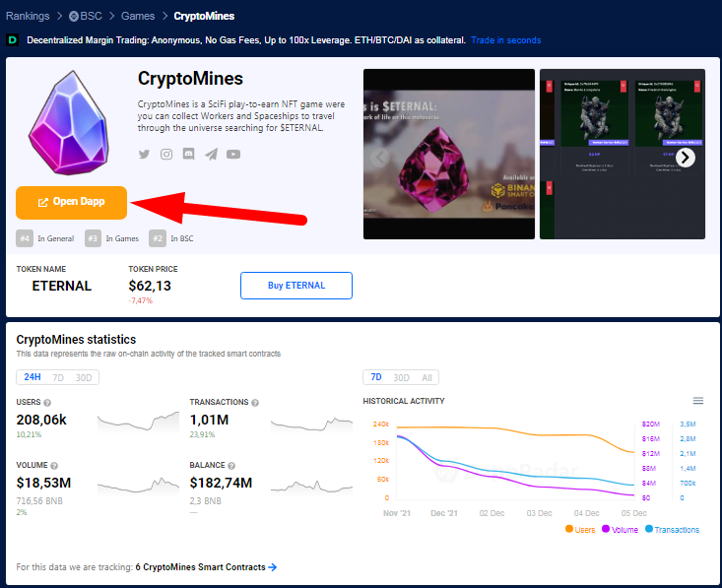This screenshot has width=722, height=588.
Task: Open the CryptoMines Twitter page icon
Action: (x=144, y=155)
